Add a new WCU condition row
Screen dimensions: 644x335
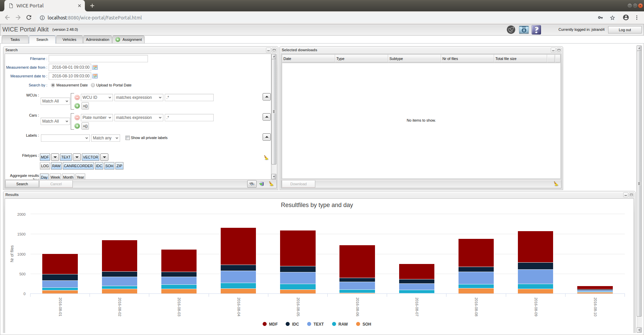77,106
